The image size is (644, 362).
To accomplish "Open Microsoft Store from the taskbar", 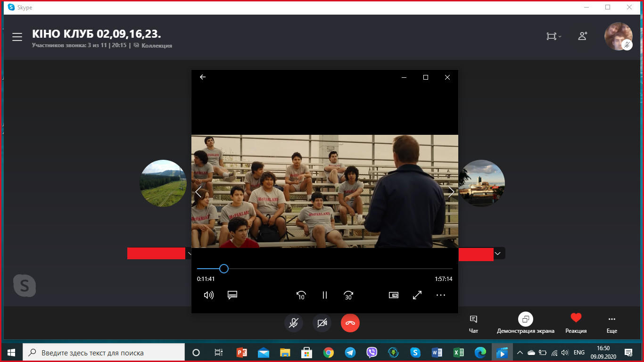I will click(307, 352).
